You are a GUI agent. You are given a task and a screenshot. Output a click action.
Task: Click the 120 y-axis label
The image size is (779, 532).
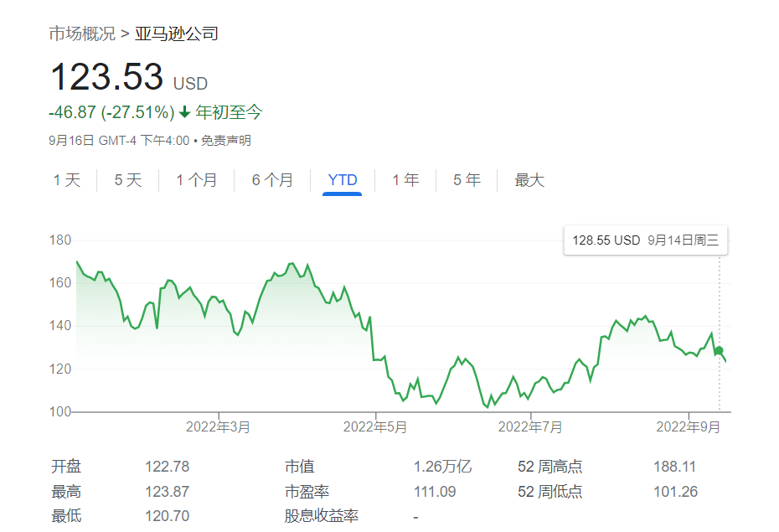tap(60, 369)
